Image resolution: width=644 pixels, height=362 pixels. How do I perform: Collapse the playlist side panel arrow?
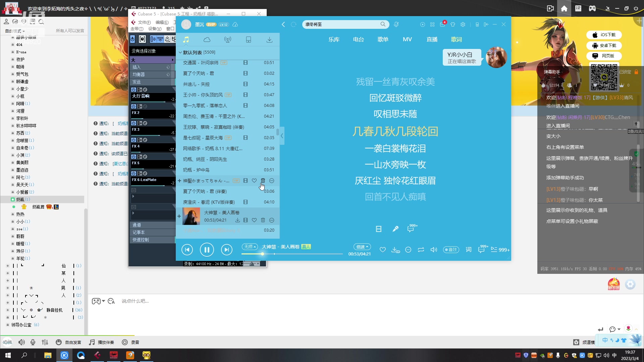[282, 136]
